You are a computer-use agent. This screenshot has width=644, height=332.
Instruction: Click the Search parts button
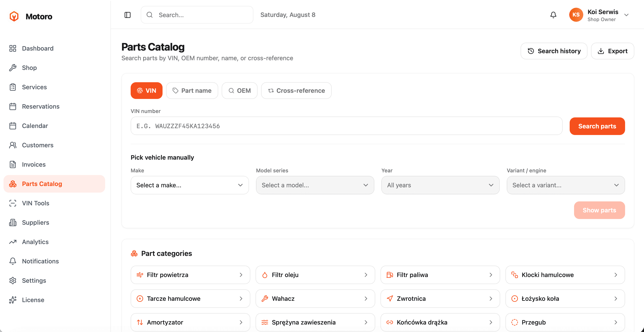pyautogui.click(x=597, y=126)
